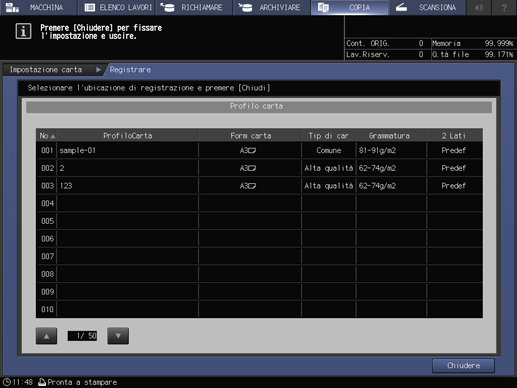Click the 81-91g/m2 weight cell
Screen dimensions: 517x388
pyautogui.click(x=391, y=150)
